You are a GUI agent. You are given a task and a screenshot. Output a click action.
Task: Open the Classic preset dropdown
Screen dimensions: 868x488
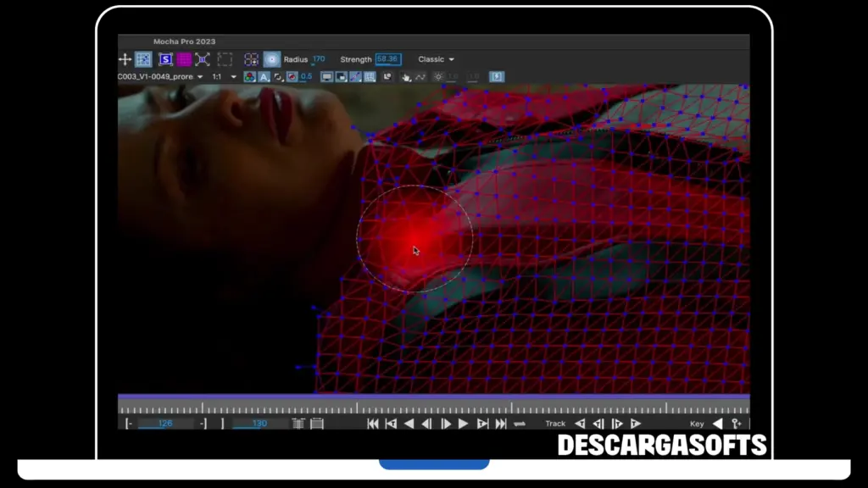click(436, 59)
